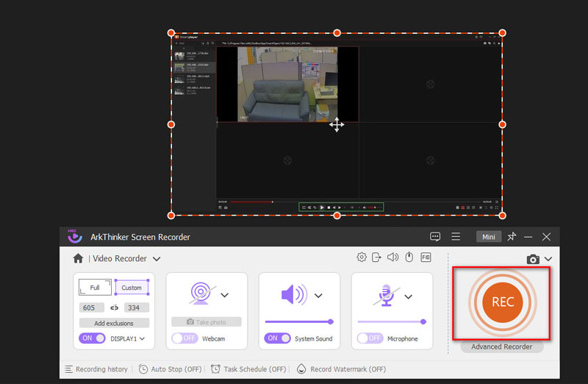The image size is (588, 384).
Task: Open sound settings speaker icon in toolbar
Action: coord(392,257)
